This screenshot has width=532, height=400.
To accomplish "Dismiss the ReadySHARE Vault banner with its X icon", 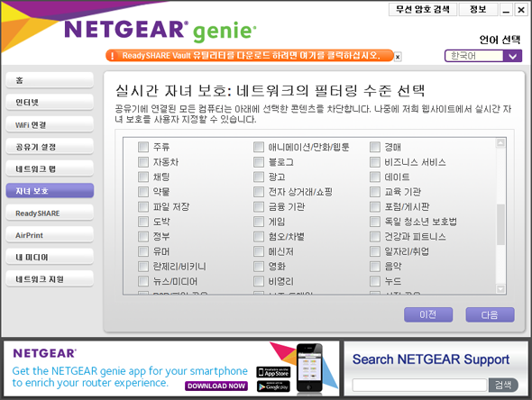I will (398, 57).
